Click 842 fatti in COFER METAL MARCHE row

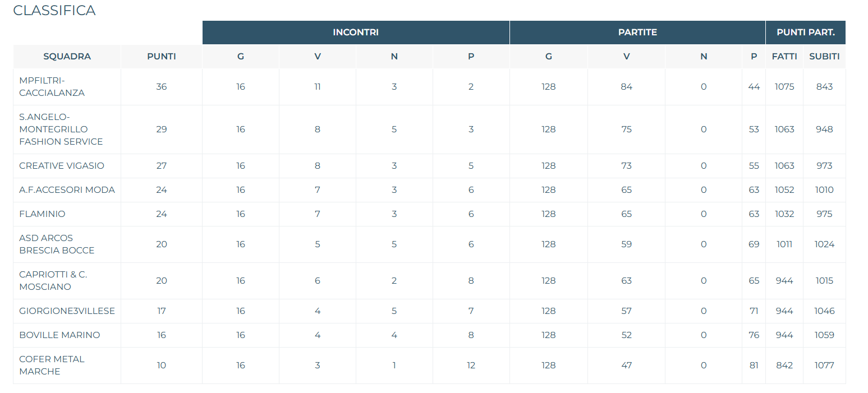coord(784,366)
